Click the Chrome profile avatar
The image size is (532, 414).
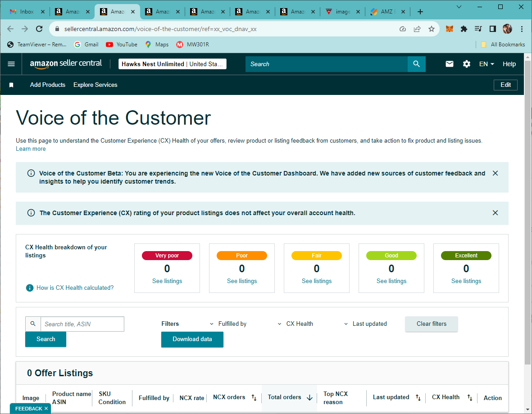point(507,29)
